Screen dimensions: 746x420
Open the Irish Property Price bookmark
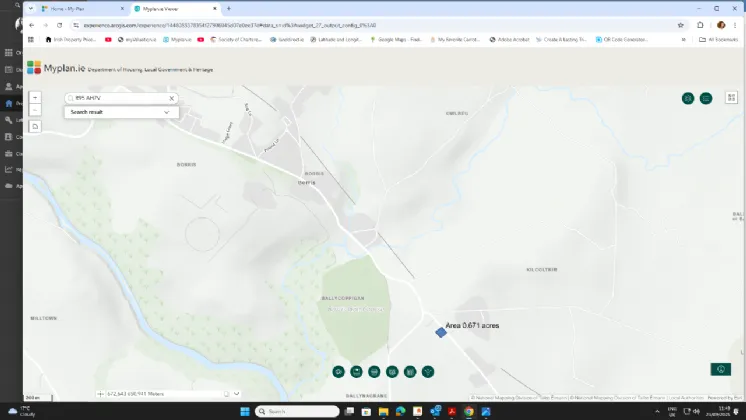[x=70, y=39]
